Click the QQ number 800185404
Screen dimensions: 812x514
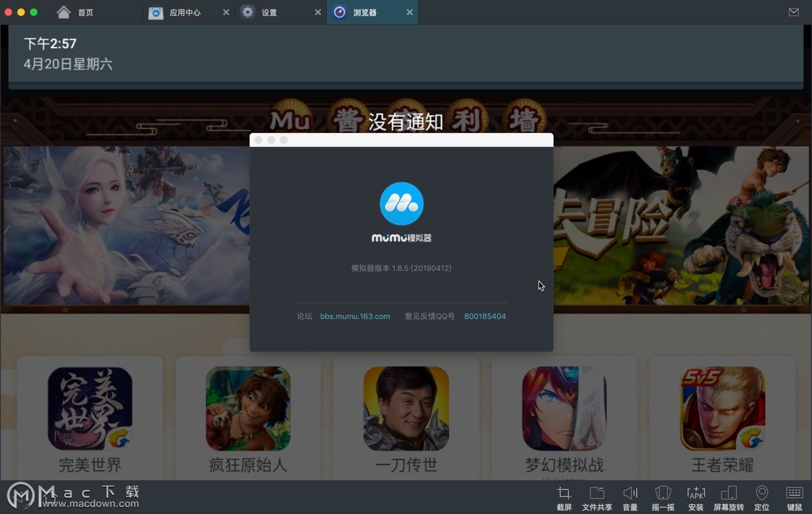[x=485, y=316]
